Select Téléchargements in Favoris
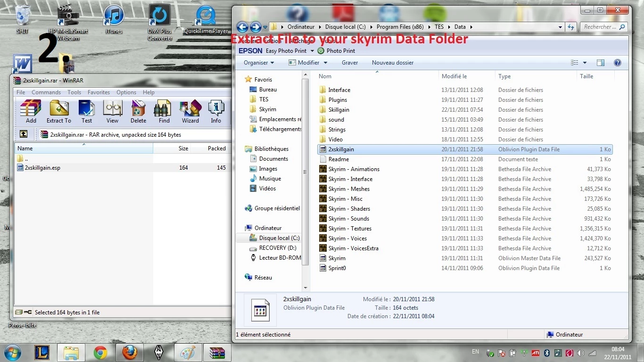Image resolution: width=644 pixels, height=362 pixels. point(275,129)
